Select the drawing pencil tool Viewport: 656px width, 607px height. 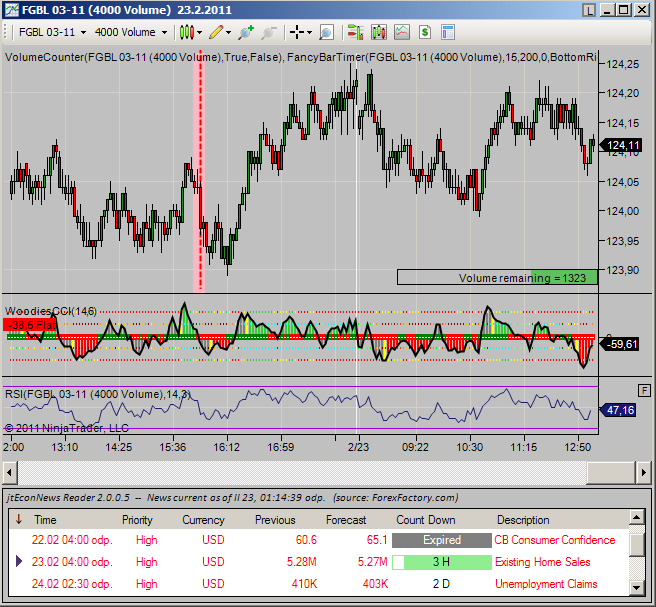(214, 32)
